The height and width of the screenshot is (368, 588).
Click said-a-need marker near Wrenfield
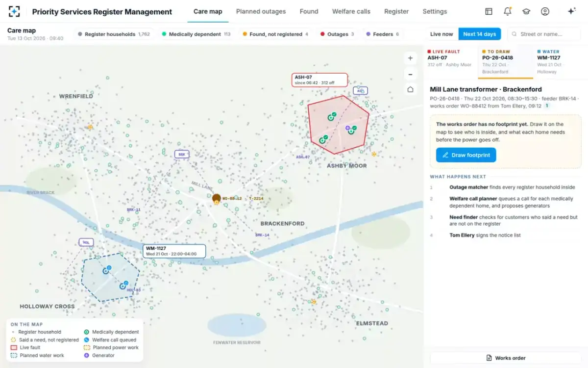pos(90,127)
